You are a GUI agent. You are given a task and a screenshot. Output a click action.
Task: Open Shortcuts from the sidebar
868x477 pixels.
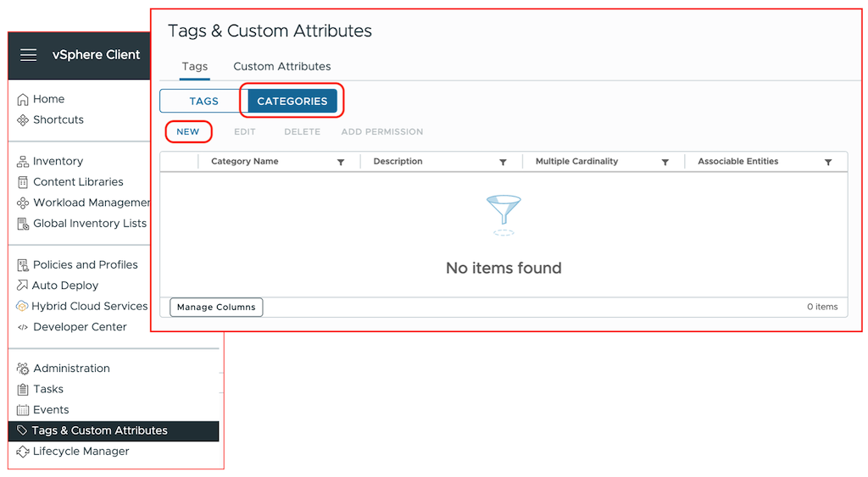pyautogui.click(x=58, y=119)
